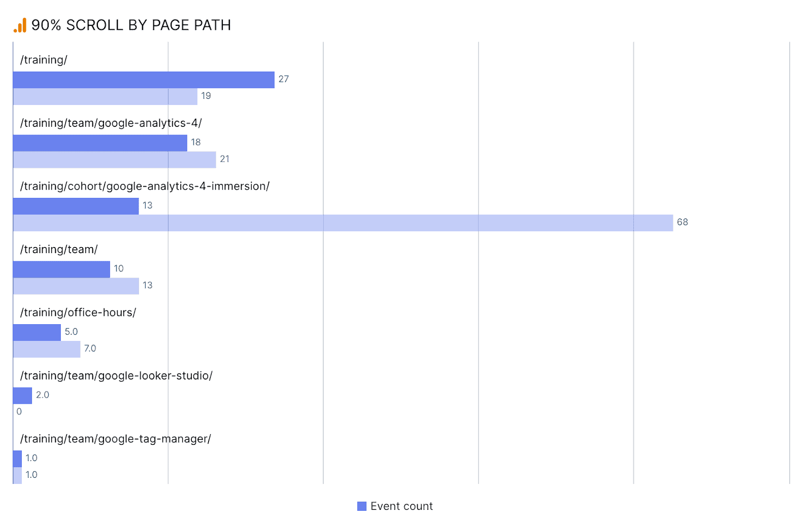Viewport: 812px width, 522px height.
Task: Select the long light bar showing 68
Action: pos(343,223)
